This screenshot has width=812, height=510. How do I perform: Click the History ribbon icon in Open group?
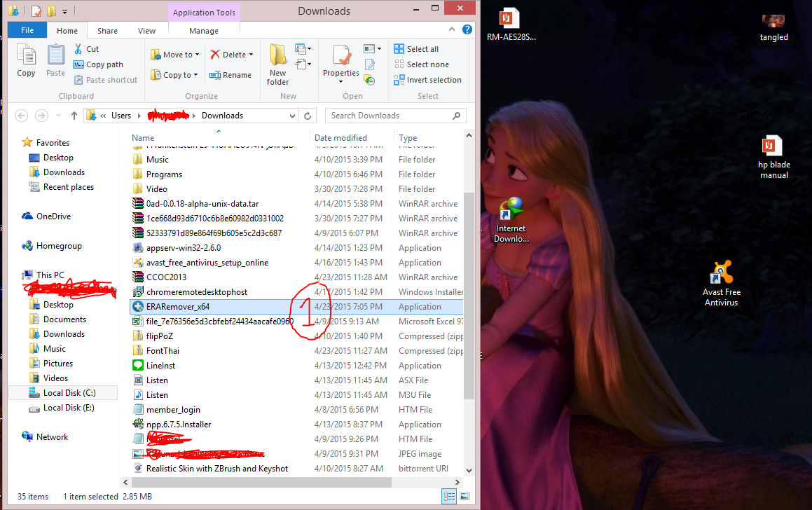pos(369,81)
